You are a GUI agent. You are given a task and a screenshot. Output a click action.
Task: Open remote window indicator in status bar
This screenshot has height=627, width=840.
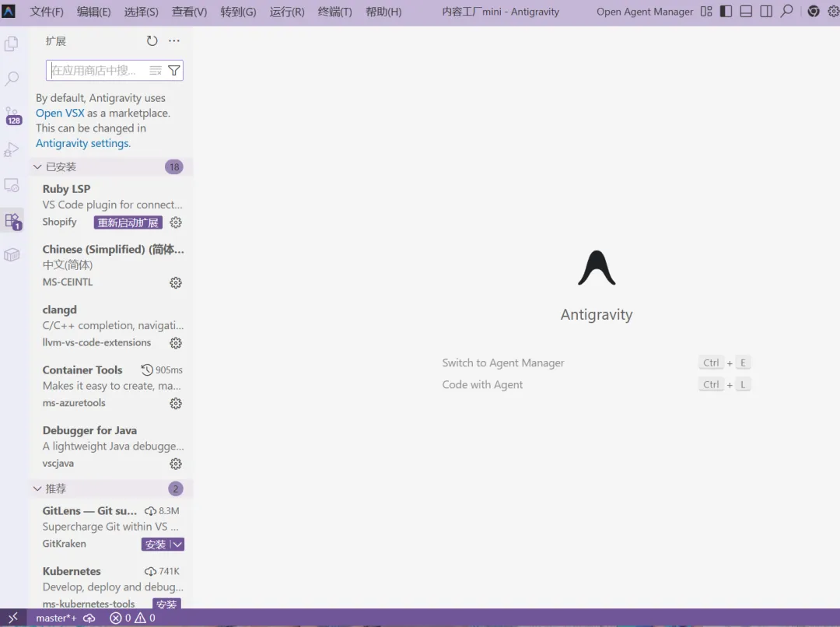[x=13, y=618]
